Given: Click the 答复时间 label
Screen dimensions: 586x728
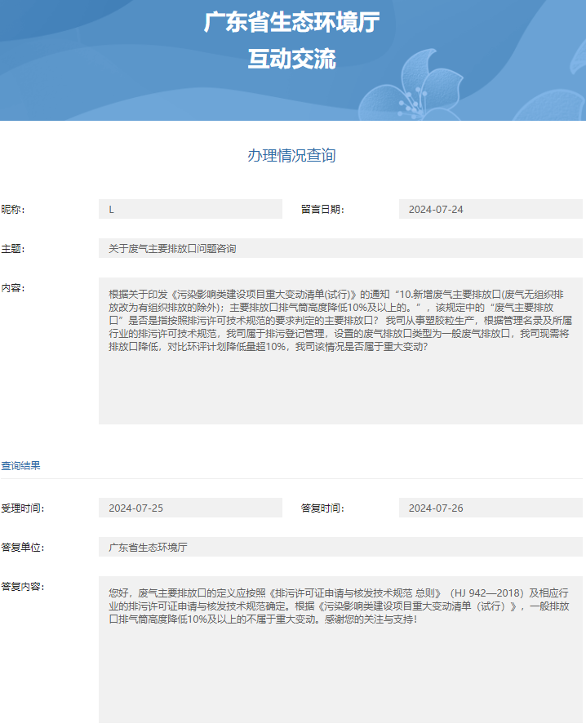Looking at the screenshot, I should (322, 508).
